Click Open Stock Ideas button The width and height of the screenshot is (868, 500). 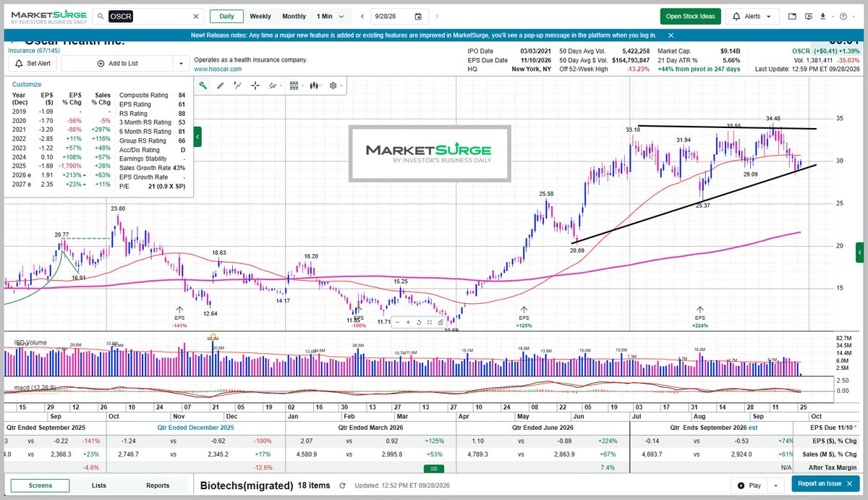(690, 17)
